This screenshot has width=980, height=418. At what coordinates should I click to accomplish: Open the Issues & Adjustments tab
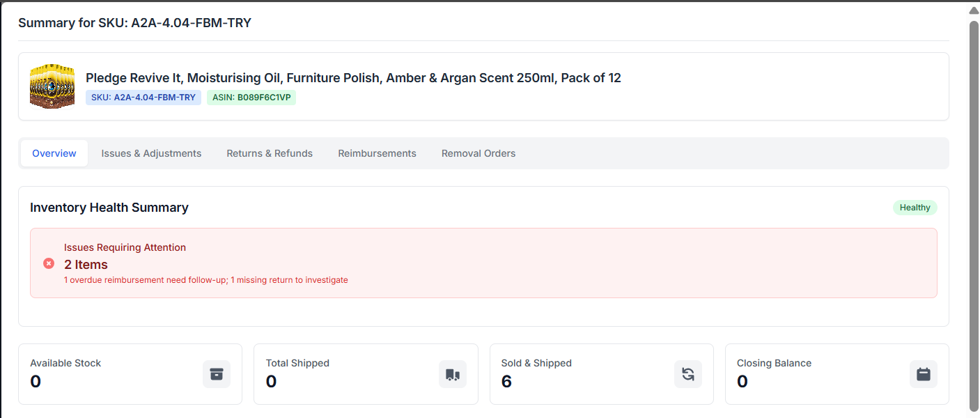tap(151, 153)
